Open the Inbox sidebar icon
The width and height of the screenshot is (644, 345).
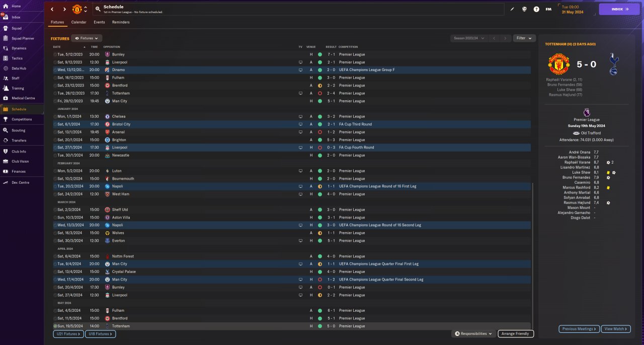click(5, 17)
